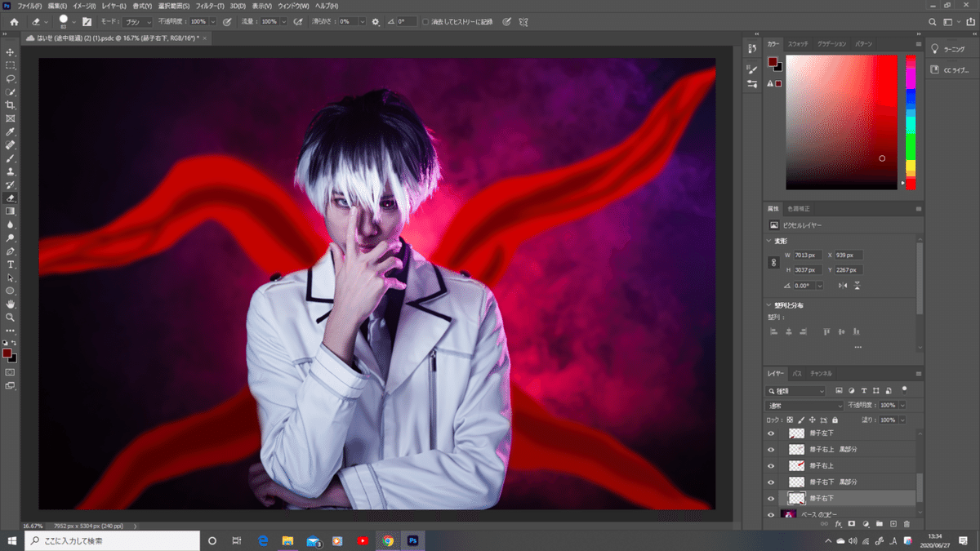Hide the selected 赫子右下 layer
980x551 pixels.
(x=771, y=498)
